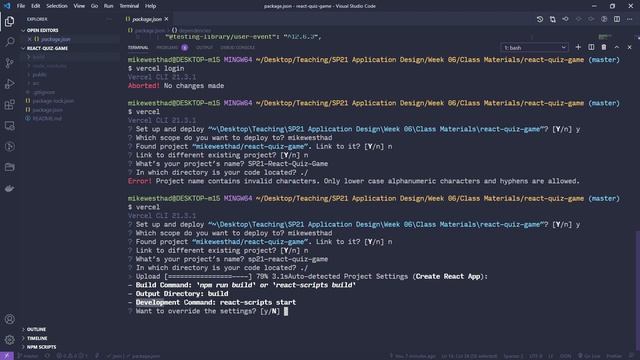Click the second dimmed navigation arrow in editor toolbar
640x360 pixels.
pyautogui.click(x=591, y=19)
